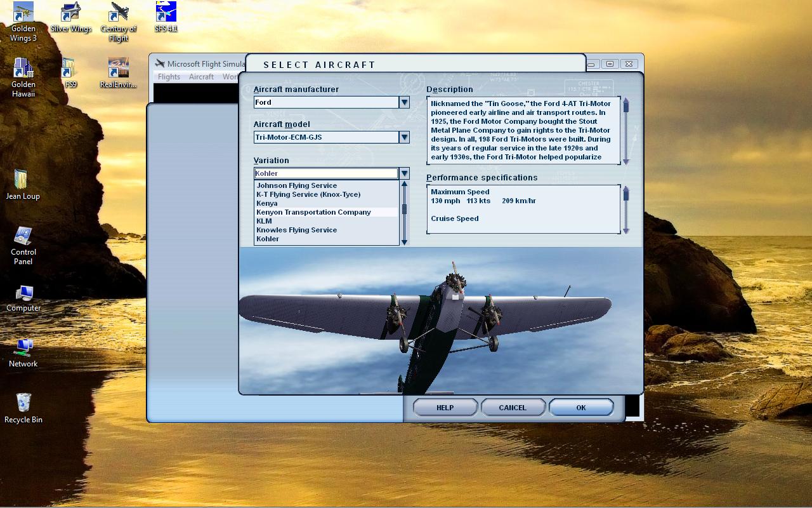Select Kenya variation
This screenshot has width=812, height=508.
point(326,203)
